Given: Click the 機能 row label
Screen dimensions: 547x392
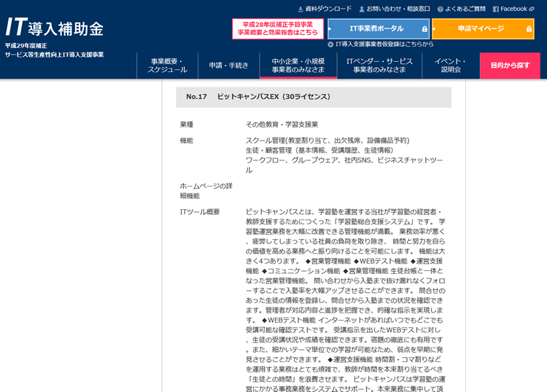Looking at the screenshot, I should coord(187,141).
